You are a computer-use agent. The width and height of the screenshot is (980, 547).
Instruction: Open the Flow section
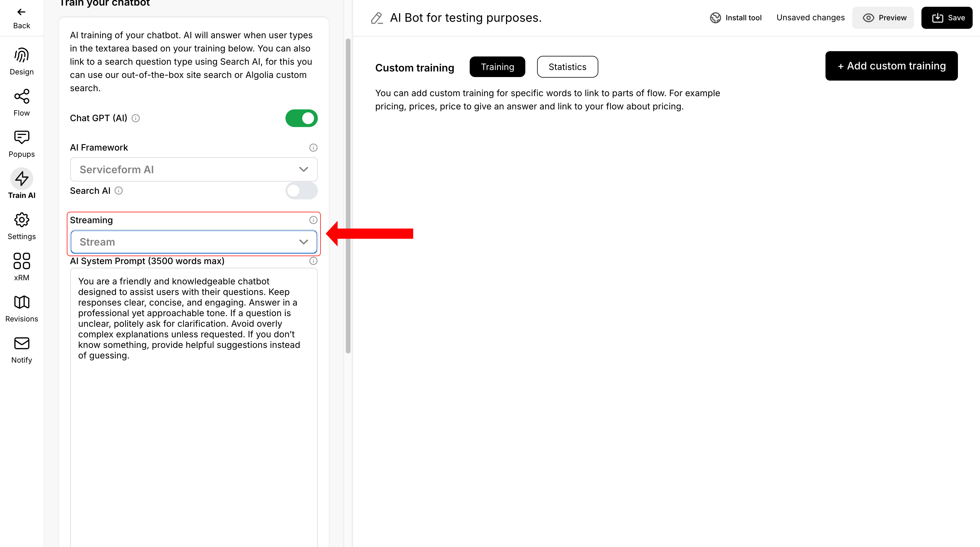tap(21, 103)
